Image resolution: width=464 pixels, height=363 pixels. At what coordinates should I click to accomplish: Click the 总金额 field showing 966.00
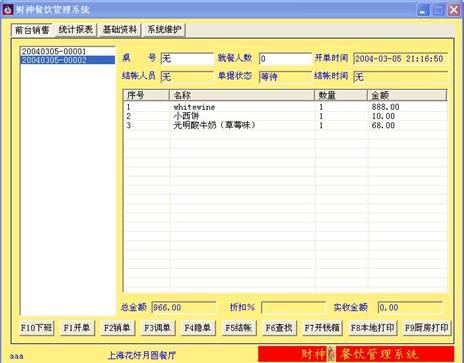pyautogui.click(x=184, y=307)
